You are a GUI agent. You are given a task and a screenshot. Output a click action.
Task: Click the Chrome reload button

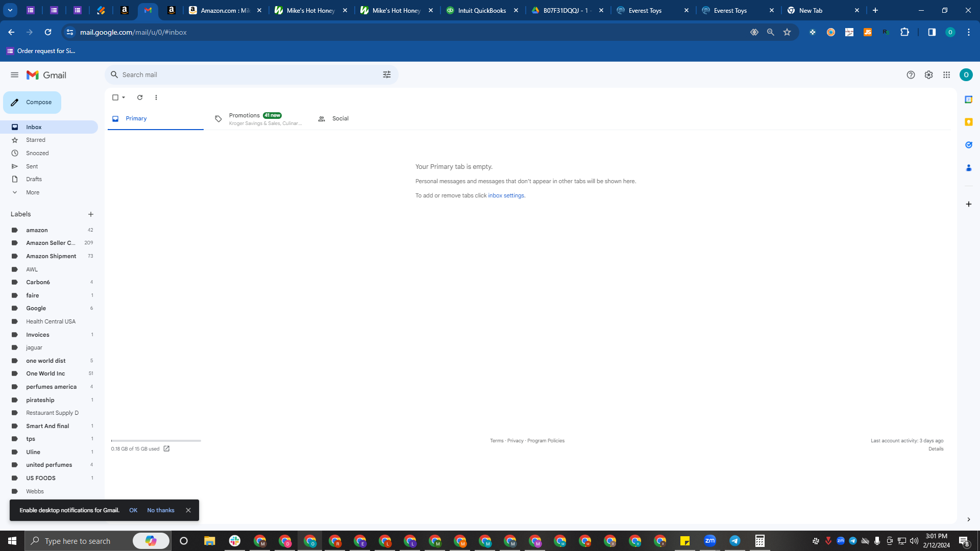click(48, 32)
